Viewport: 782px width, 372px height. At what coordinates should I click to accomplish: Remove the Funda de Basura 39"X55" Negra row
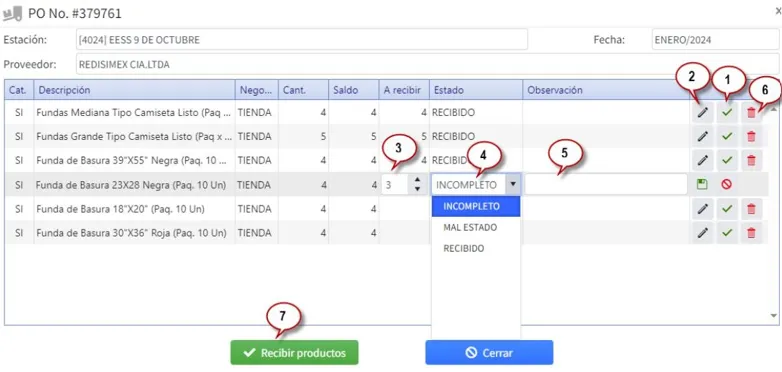point(752,161)
